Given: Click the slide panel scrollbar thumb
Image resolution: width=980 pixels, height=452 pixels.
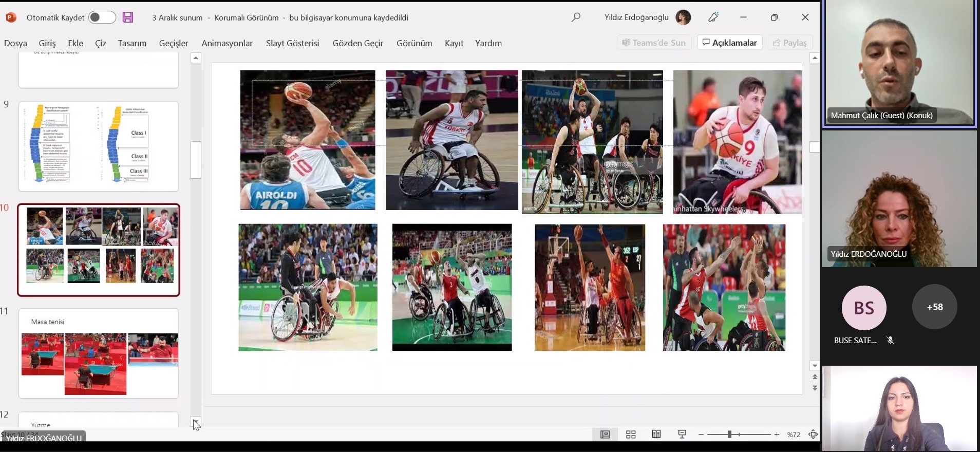Looking at the screenshot, I should pos(196,160).
